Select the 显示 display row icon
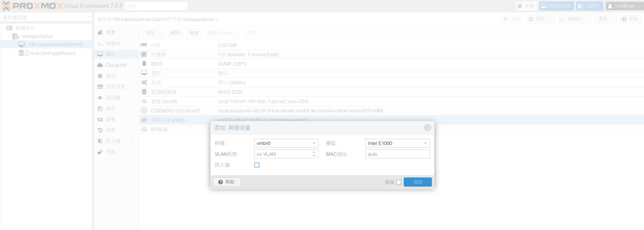Screen dimensions: 644x230 point(144,73)
